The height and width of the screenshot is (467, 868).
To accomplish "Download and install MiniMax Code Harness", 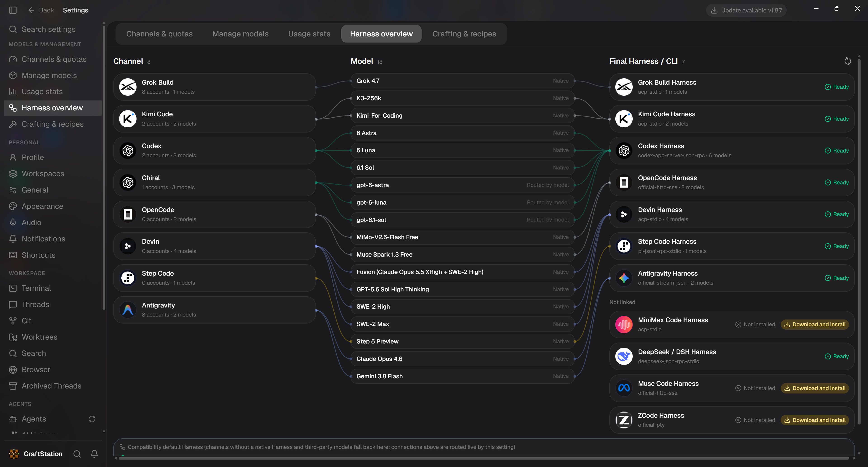I will click(x=815, y=324).
